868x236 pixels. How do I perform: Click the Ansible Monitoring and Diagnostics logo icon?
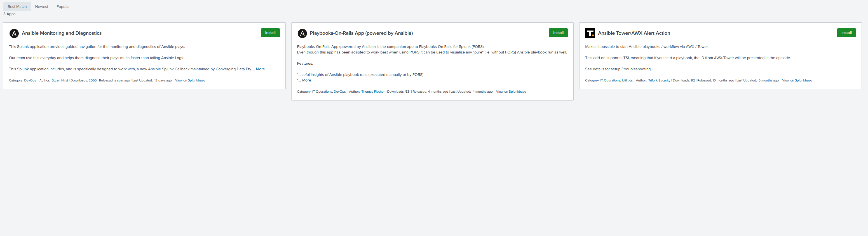click(14, 33)
